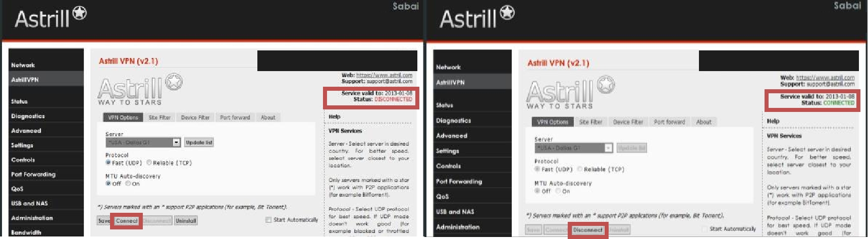Open www.astrill.com link in disconnected screenshot
Viewport: 868px width, 239px height.
point(384,75)
